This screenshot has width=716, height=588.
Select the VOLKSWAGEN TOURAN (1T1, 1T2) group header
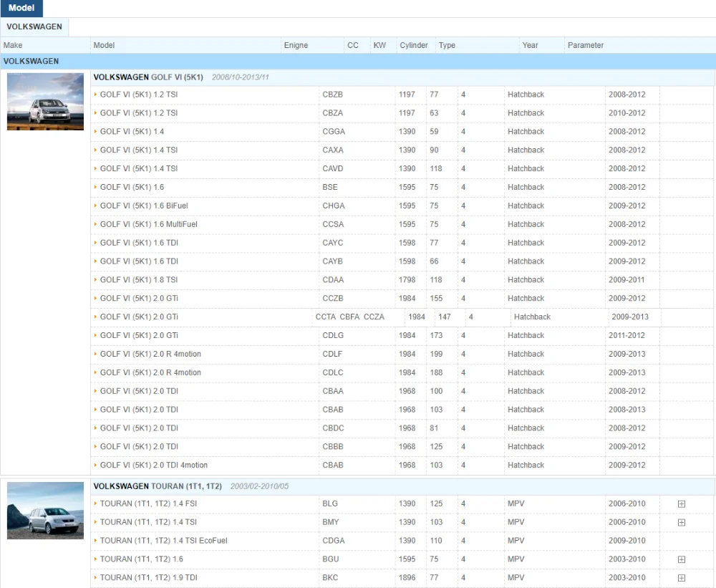click(x=402, y=486)
